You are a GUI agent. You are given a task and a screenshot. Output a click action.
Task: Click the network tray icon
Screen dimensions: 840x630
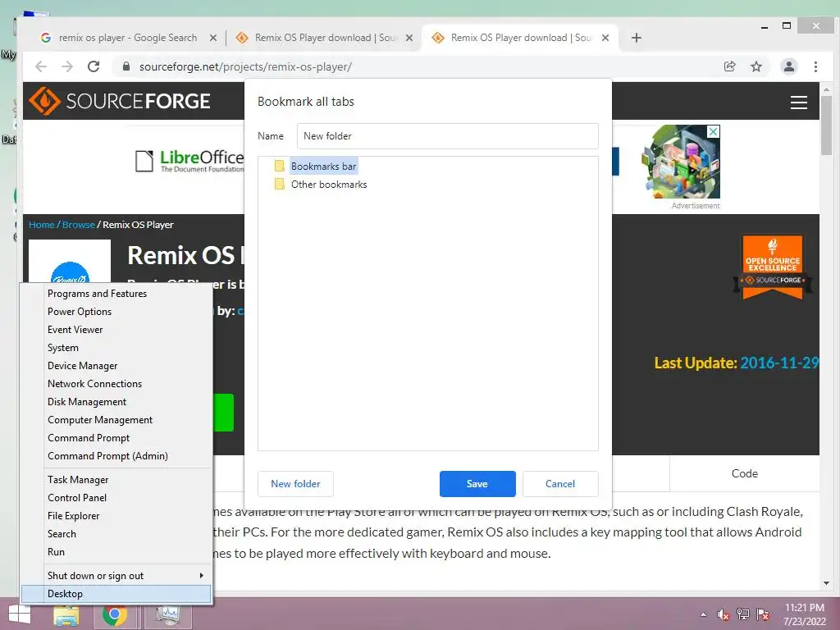pos(743,614)
